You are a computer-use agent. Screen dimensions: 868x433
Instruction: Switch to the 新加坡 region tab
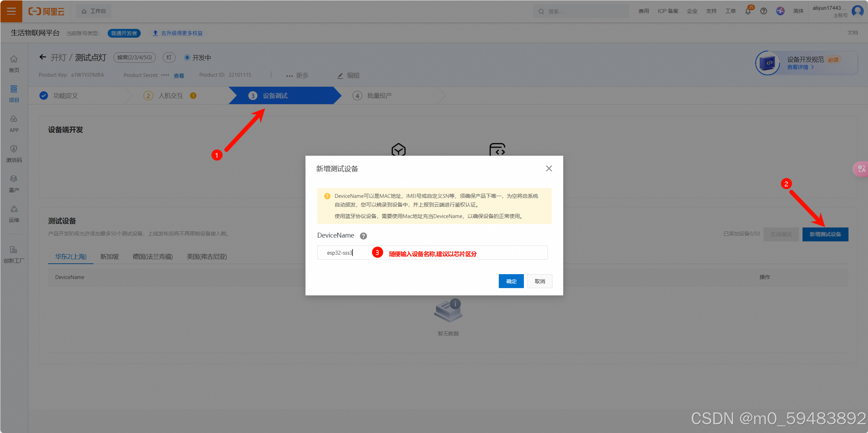(109, 257)
